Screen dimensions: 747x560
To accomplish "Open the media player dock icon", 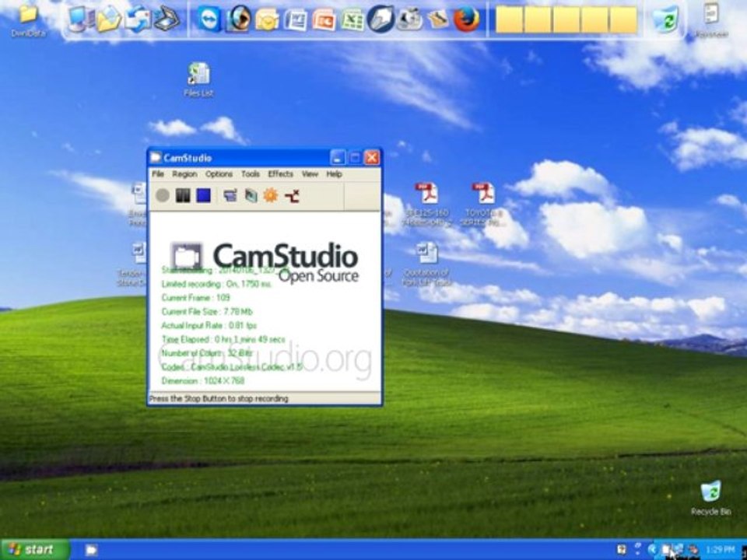I will [238, 20].
